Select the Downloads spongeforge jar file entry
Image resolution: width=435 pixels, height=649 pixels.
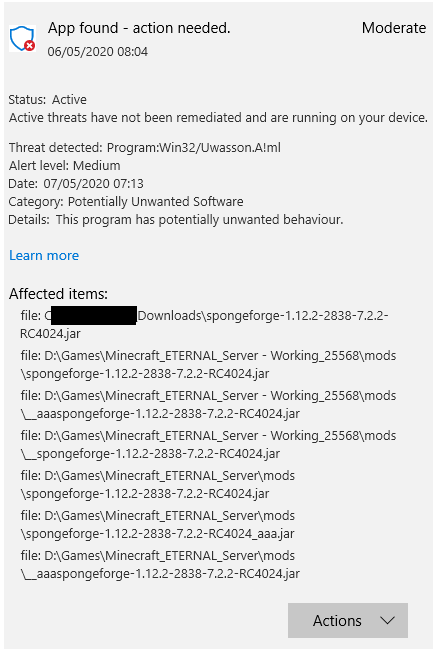point(204,324)
